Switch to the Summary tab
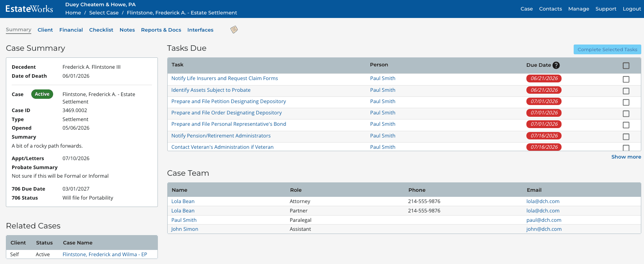This screenshot has width=644, height=264. 18,30
